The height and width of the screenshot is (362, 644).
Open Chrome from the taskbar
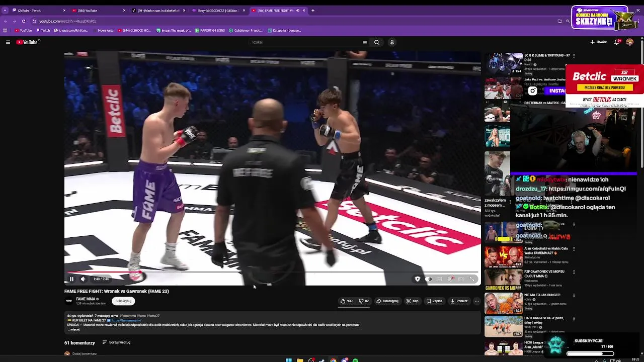[333, 360]
